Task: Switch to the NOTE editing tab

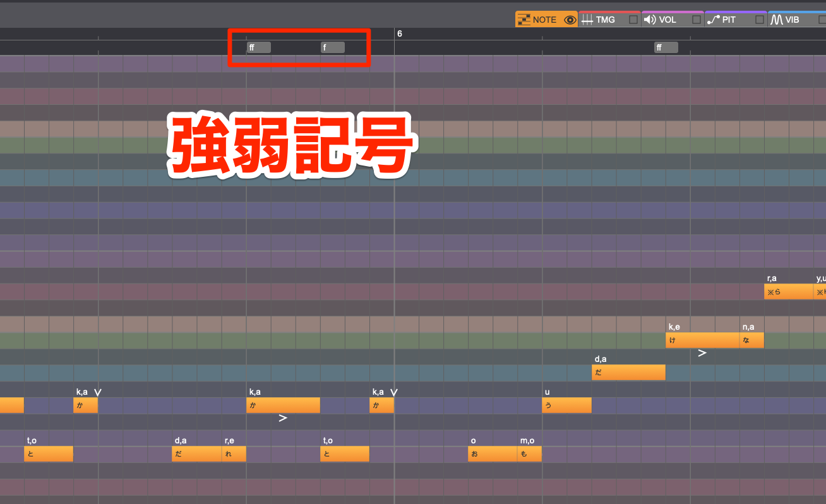Action: point(537,20)
